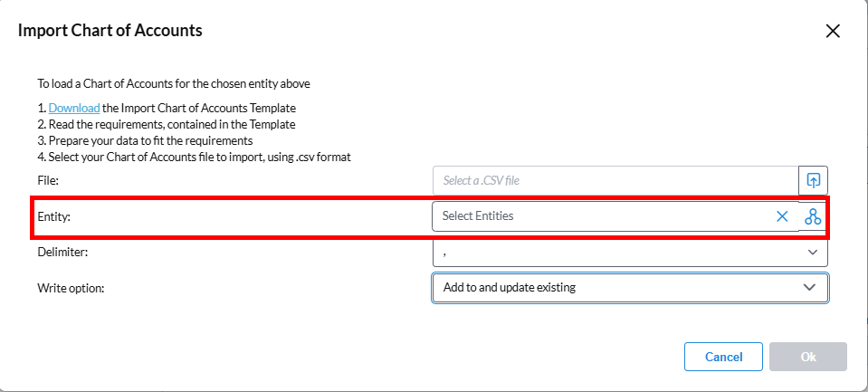Close the Import Chart of Accounts dialog
The width and height of the screenshot is (868, 392).
[x=834, y=31]
